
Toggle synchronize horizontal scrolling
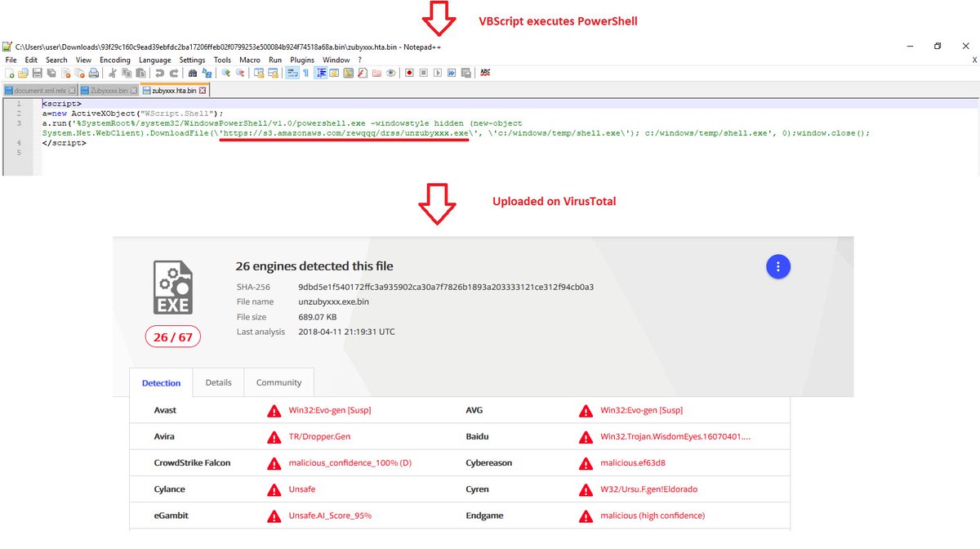pos(273,73)
